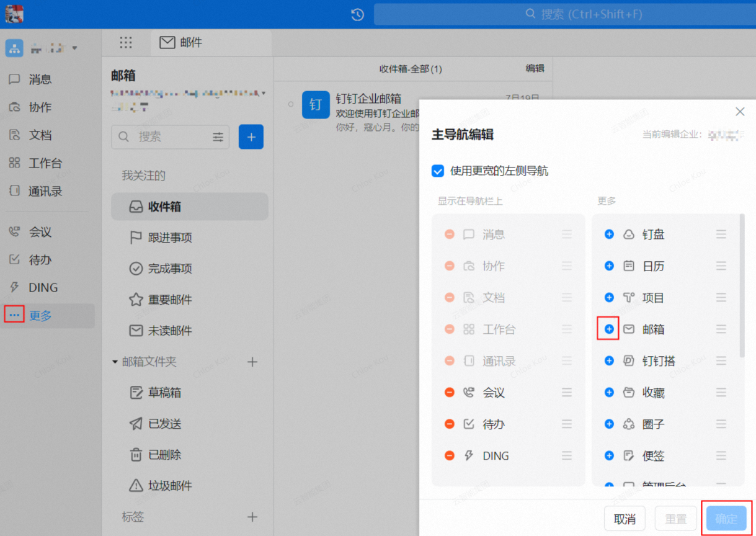Click 取消 button in dialog
The width and height of the screenshot is (756, 536).
pos(625,519)
